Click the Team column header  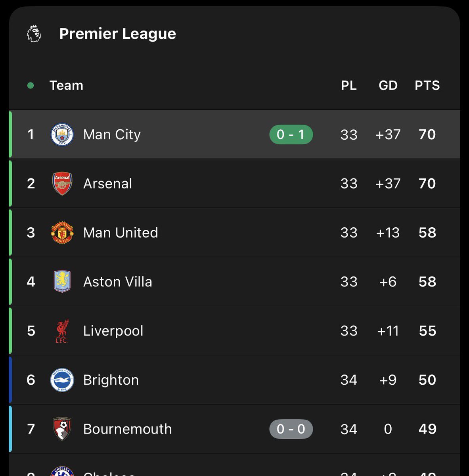tap(66, 85)
